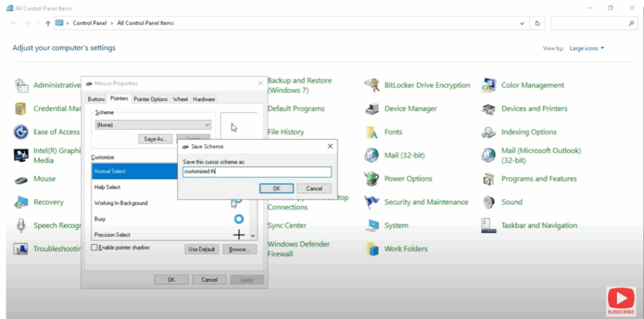Open the Credential Manager icon

(21, 109)
